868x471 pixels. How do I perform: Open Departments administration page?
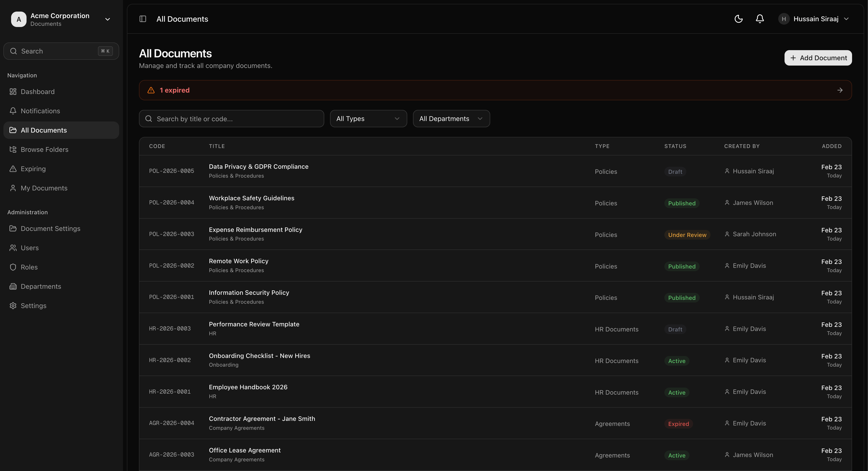[41, 286]
